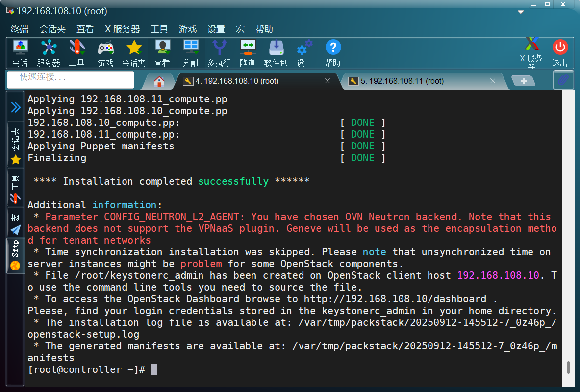
Task: Click the 服务器 (Servers) toolbar icon
Action: pyautogui.click(x=49, y=53)
